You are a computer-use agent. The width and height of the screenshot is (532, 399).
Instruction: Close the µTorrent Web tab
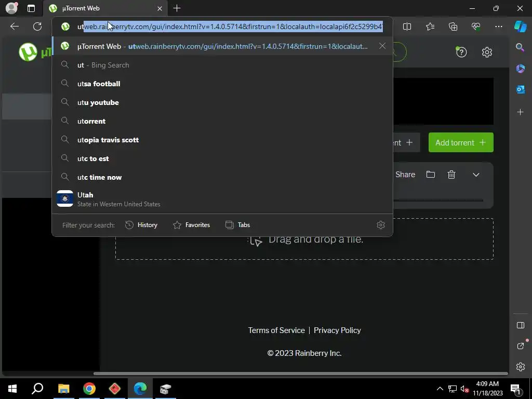159,8
